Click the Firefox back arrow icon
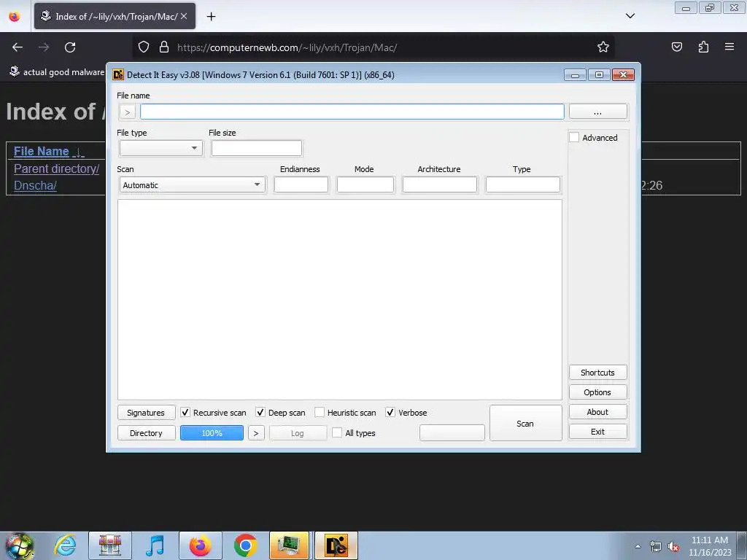The width and height of the screenshot is (747, 560). (x=18, y=47)
